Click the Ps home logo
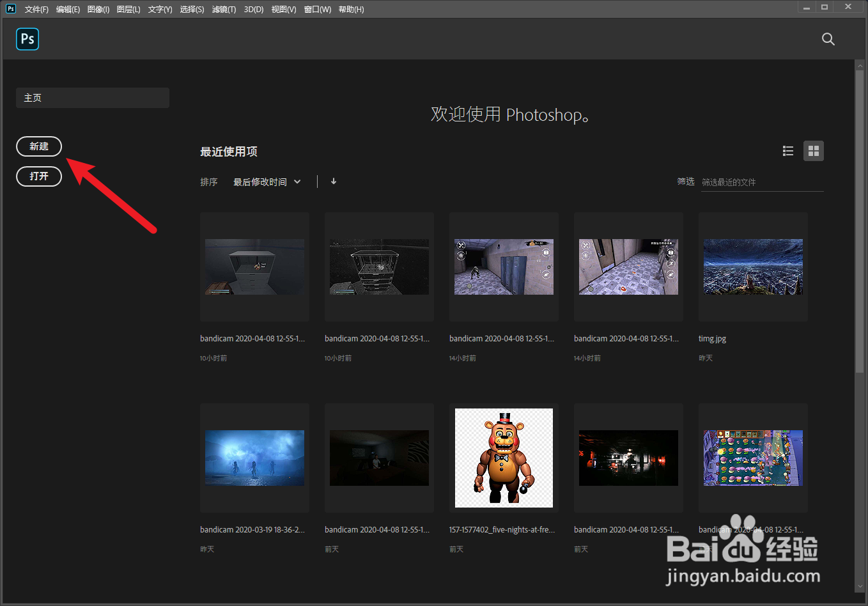This screenshot has width=868, height=606. click(x=27, y=39)
